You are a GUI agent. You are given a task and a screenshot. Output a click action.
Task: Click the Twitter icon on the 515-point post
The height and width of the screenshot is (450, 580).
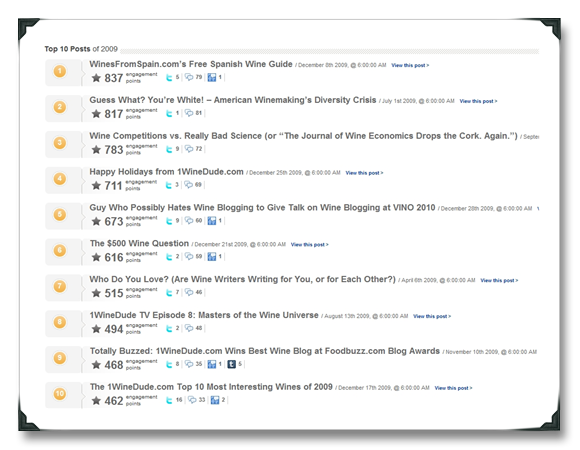click(169, 293)
